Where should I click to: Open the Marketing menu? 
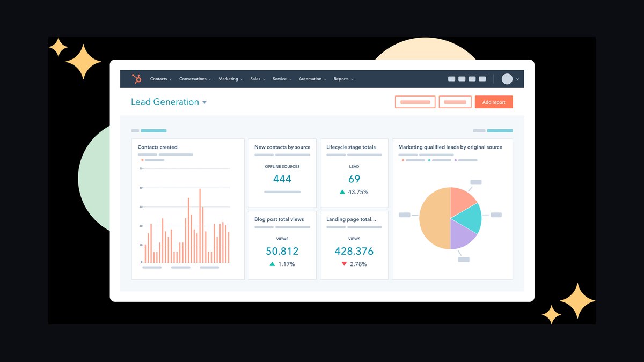coord(231,79)
